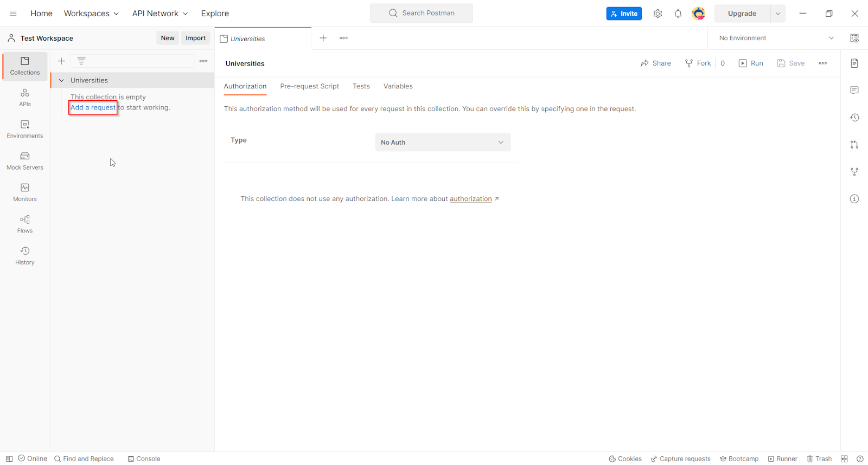This screenshot has height=465, width=868.
Task: Click the notifications bell icon
Action: coord(678,14)
